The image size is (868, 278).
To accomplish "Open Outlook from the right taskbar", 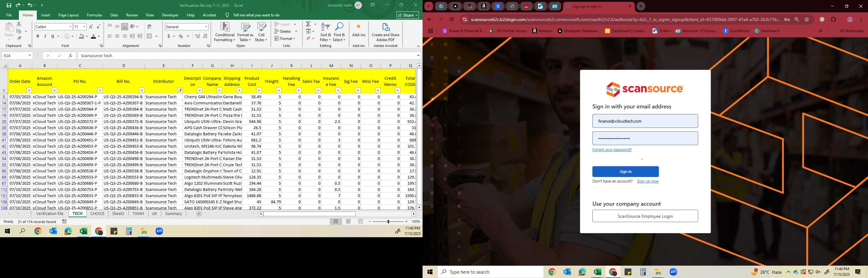I will click(567, 272).
